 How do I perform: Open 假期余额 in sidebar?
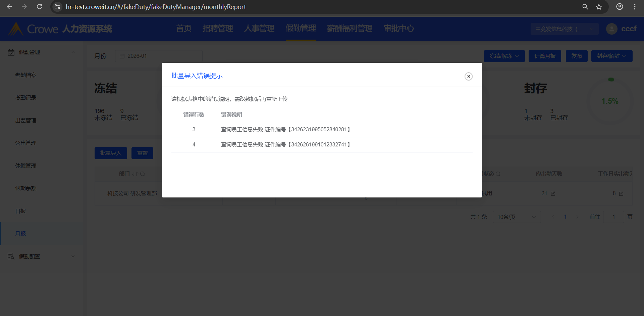click(x=26, y=188)
